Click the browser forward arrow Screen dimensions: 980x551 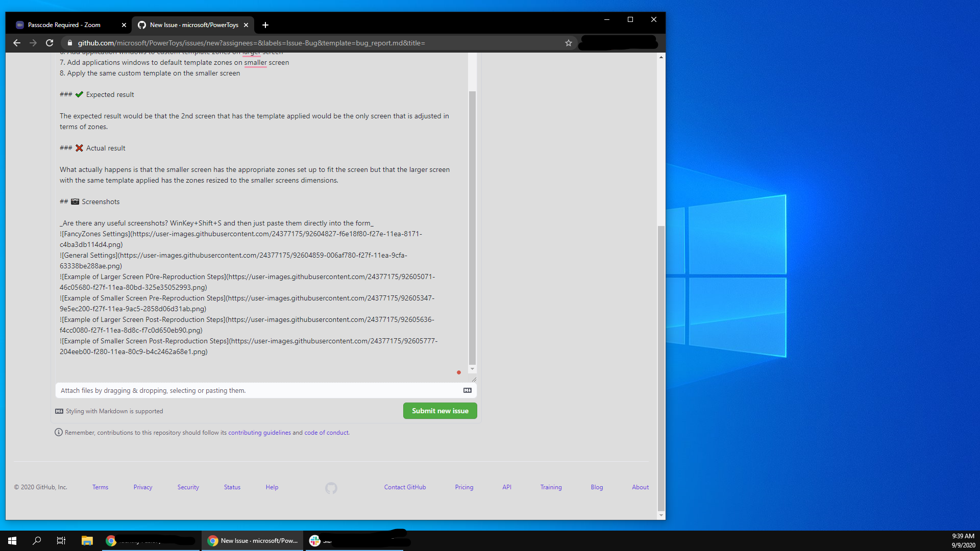click(33, 43)
